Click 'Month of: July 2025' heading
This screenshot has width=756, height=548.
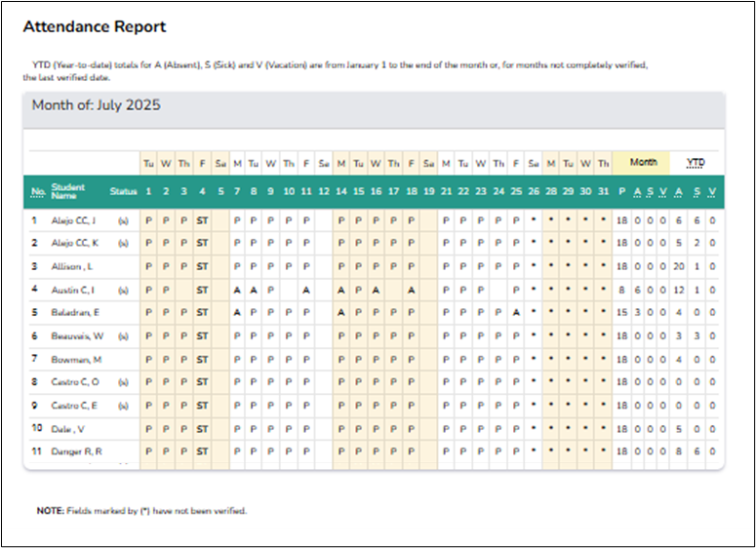pos(96,105)
